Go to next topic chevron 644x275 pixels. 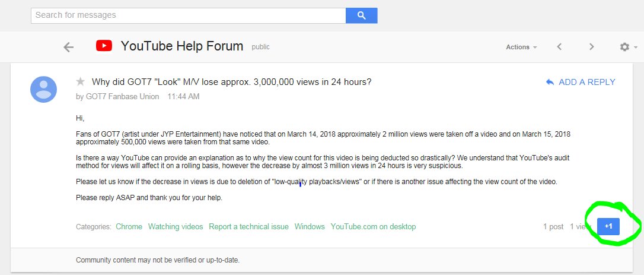[x=591, y=47]
